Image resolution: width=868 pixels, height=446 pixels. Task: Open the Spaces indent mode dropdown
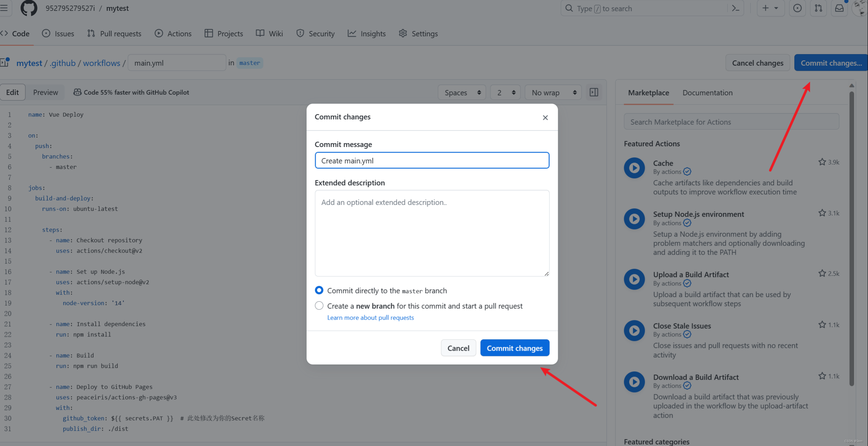point(462,93)
